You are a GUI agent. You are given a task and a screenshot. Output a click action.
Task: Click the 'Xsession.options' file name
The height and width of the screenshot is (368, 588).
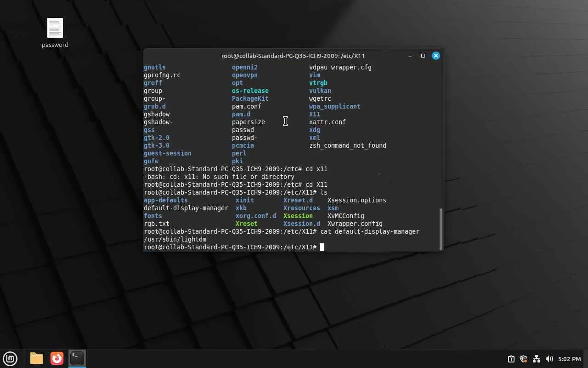click(357, 200)
